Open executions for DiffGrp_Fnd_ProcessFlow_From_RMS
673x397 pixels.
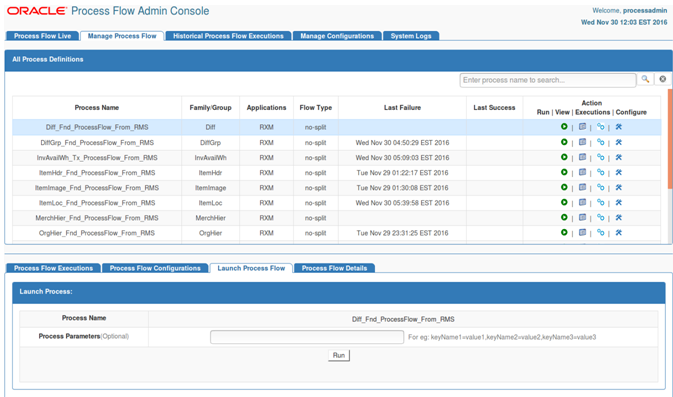[x=600, y=142]
